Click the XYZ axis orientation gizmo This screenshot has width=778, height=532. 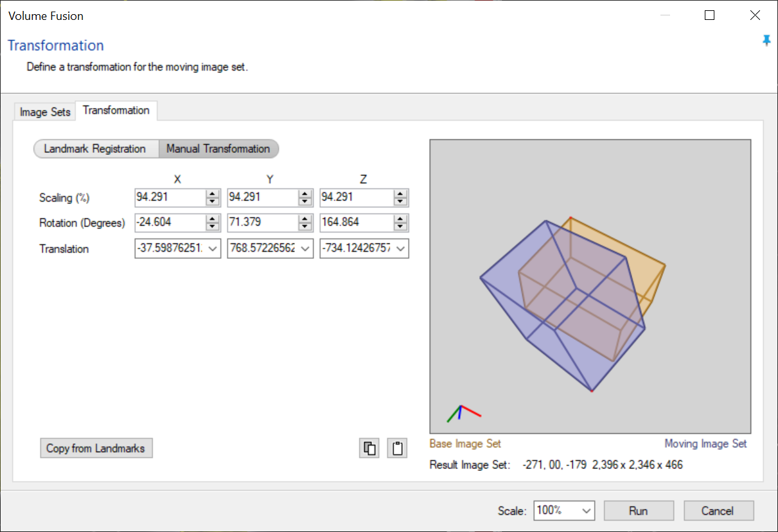[x=463, y=413]
